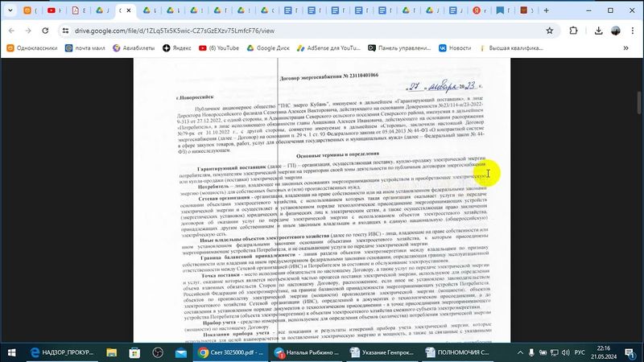Click the microphone tray icon
644x362 pixels.
click(x=531, y=352)
